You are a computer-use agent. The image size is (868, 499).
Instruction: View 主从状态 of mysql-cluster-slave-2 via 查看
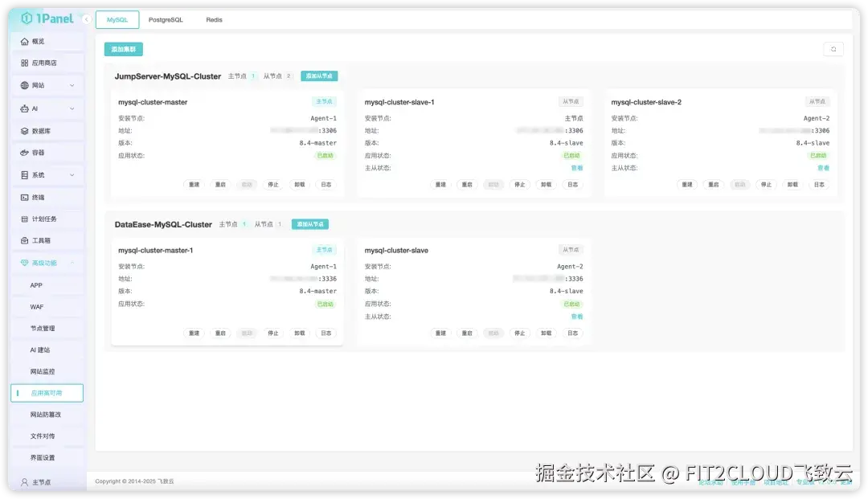point(824,168)
